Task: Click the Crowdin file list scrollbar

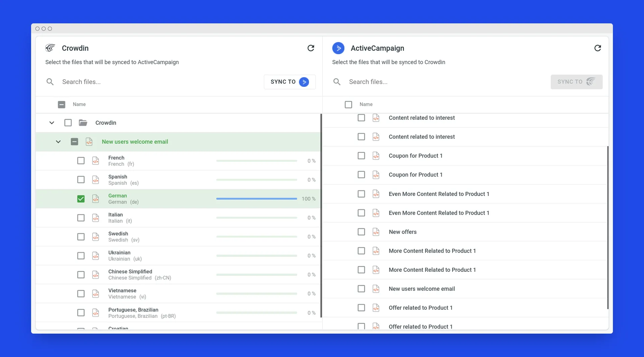Action: 321,216
